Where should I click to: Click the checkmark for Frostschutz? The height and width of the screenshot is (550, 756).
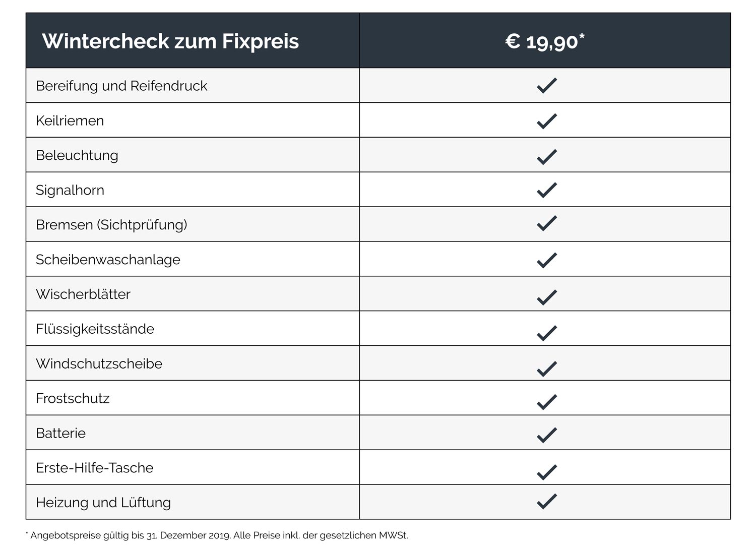coord(546,402)
